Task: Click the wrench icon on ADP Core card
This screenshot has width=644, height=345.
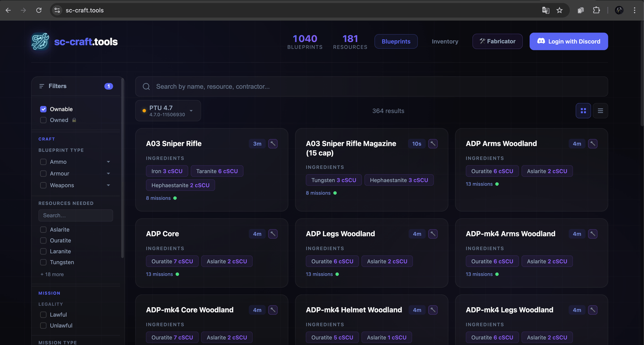Action: pyautogui.click(x=273, y=234)
